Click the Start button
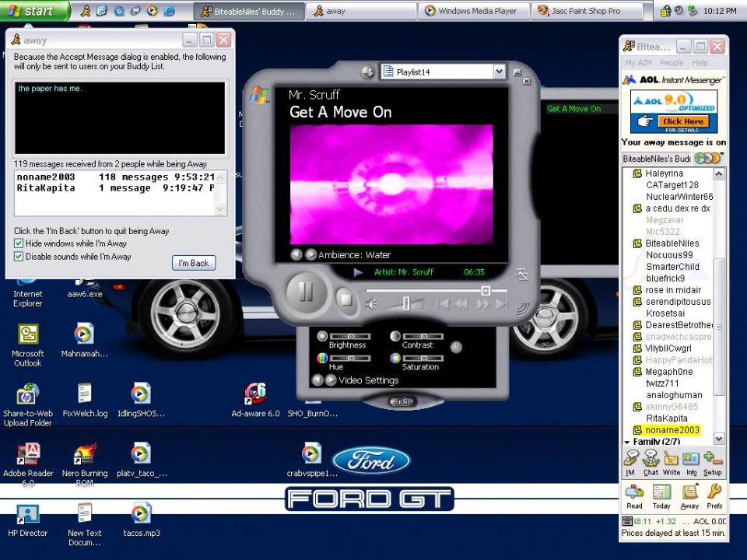Viewport: 747px width, 560px height. pos(33,10)
